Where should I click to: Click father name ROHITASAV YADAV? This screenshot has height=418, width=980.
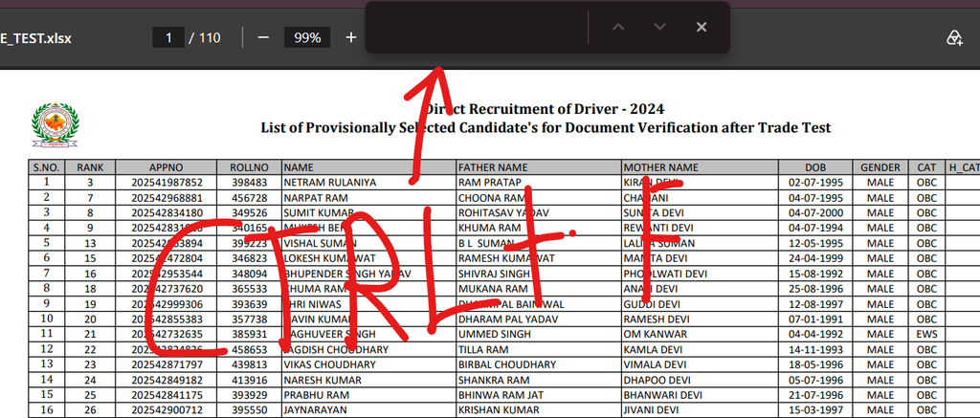(503, 212)
